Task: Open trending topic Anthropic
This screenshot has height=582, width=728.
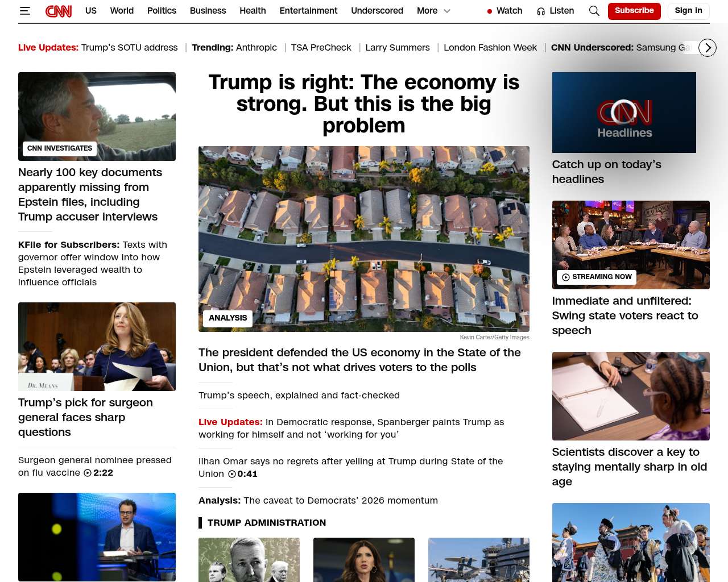Action: (257, 48)
